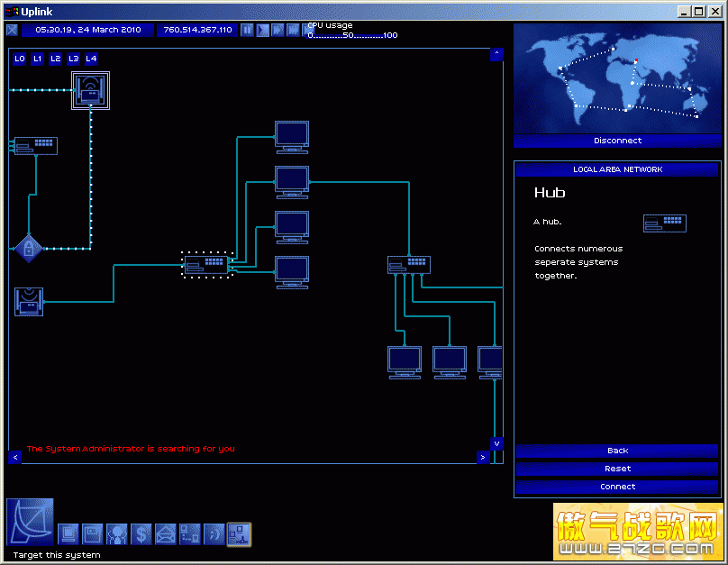Switch to the L3 layer
The image size is (728, 565).
[x=73, y=59]
